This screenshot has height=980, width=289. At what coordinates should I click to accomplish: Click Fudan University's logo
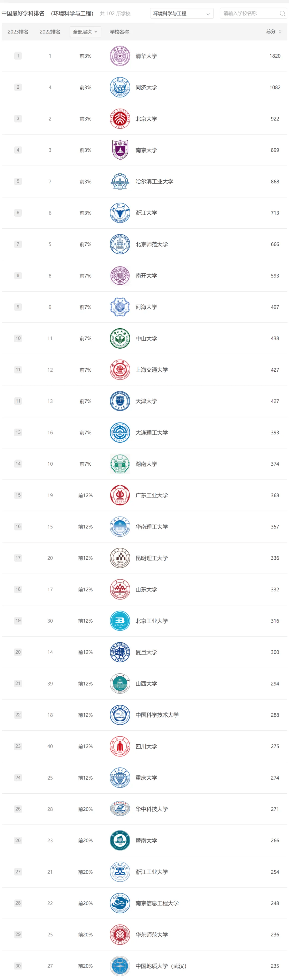[120, 652]
